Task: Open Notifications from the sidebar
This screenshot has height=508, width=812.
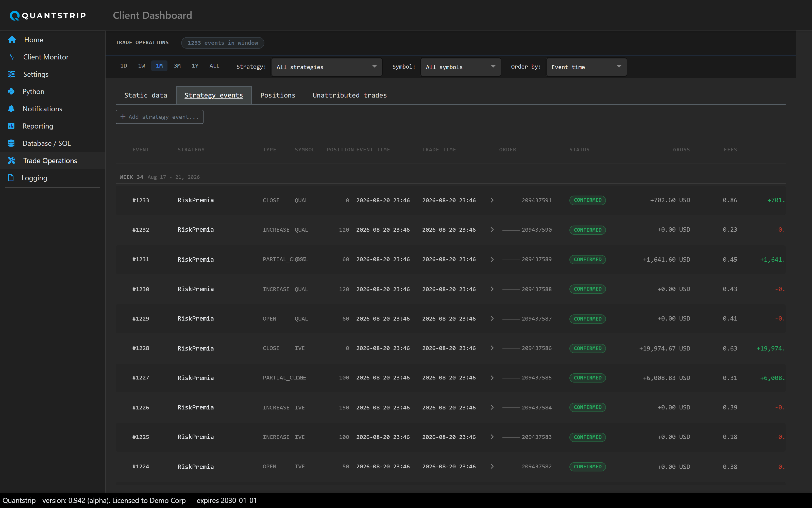Action: pyautogui.click(x=52, y=108)
